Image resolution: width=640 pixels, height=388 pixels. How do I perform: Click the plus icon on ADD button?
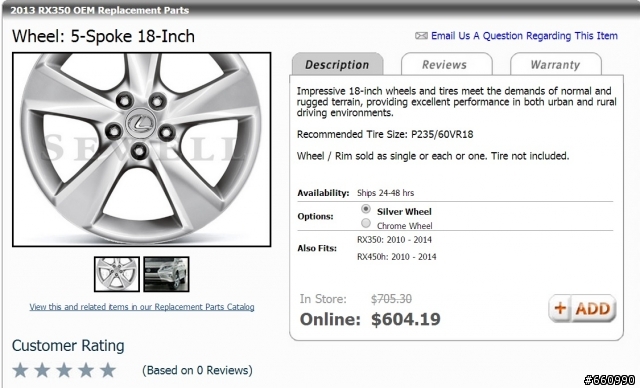coord(560,308)
